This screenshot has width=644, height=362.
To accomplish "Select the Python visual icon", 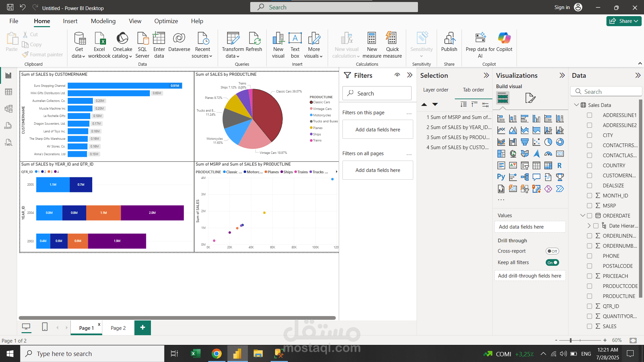I will pos(501,177).
